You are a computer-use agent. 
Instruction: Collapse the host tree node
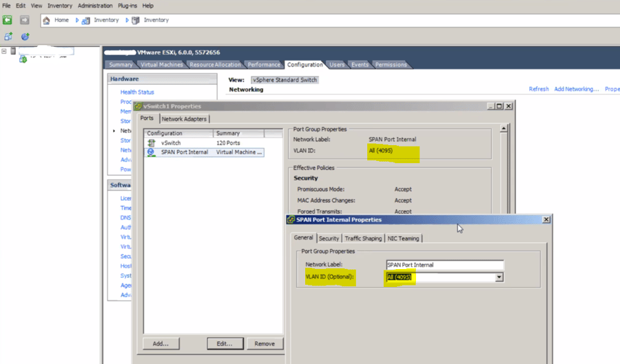(x=4, y=51)
